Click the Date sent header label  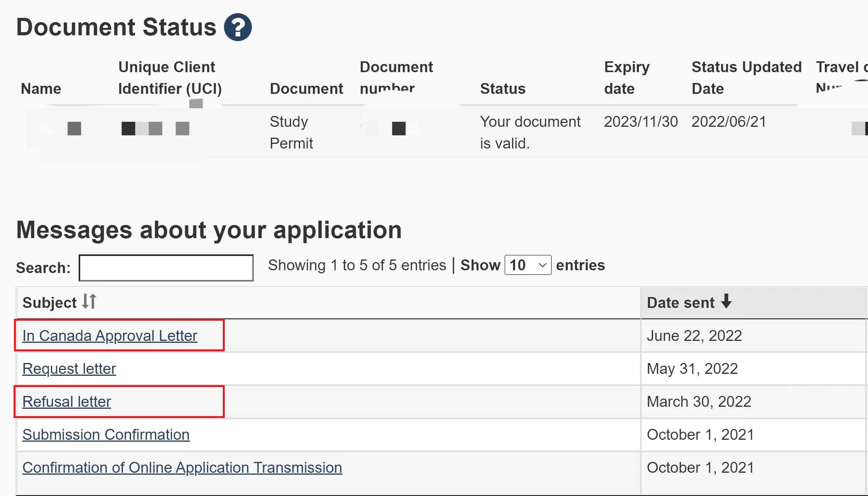pos(680,302)
